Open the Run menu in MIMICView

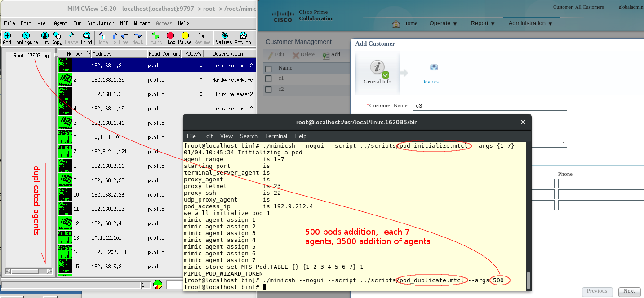[x=77, y=23]
